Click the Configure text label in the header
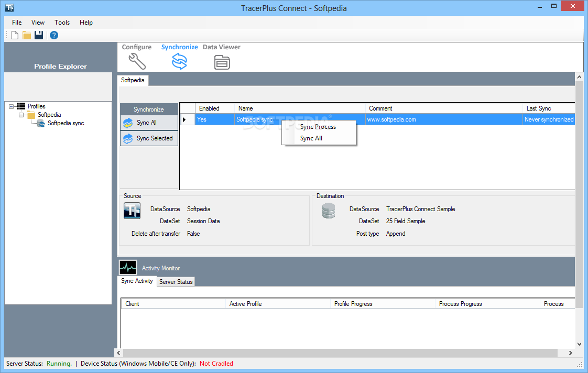Viewport: 588px width, 373px height. (x=137, y=47)
